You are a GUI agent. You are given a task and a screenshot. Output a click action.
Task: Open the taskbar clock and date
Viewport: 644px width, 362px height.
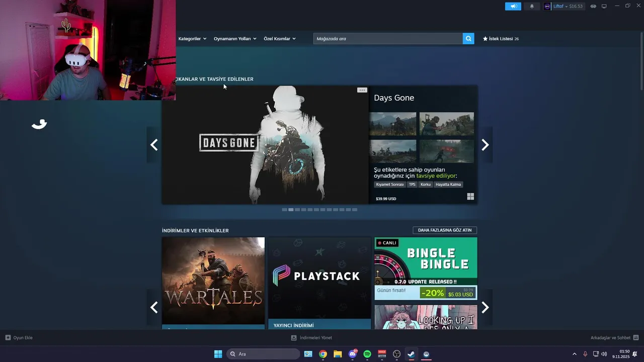[x=621, y=354]
